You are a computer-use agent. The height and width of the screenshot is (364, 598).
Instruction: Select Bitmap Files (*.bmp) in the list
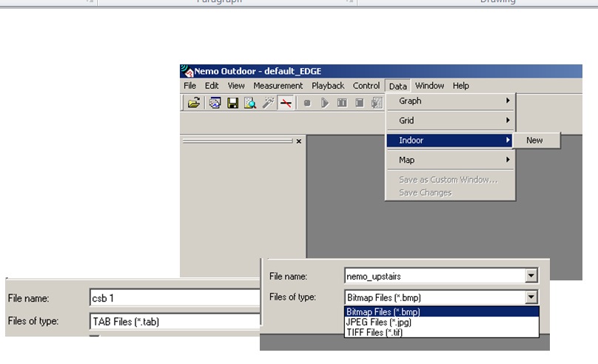[442, 311]
